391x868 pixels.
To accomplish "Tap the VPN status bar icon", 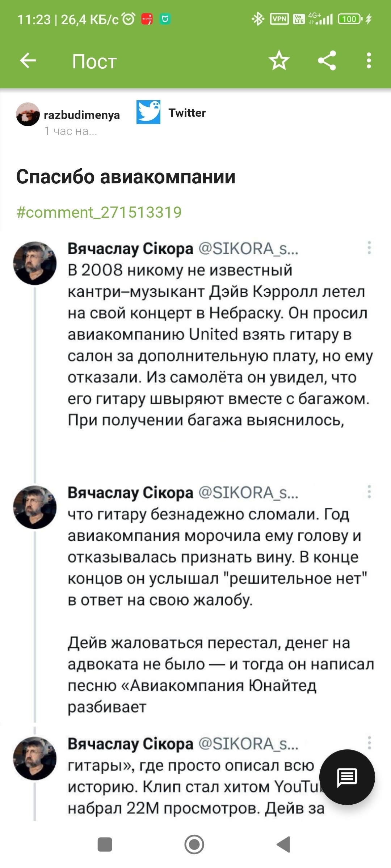I will (279, 19).
